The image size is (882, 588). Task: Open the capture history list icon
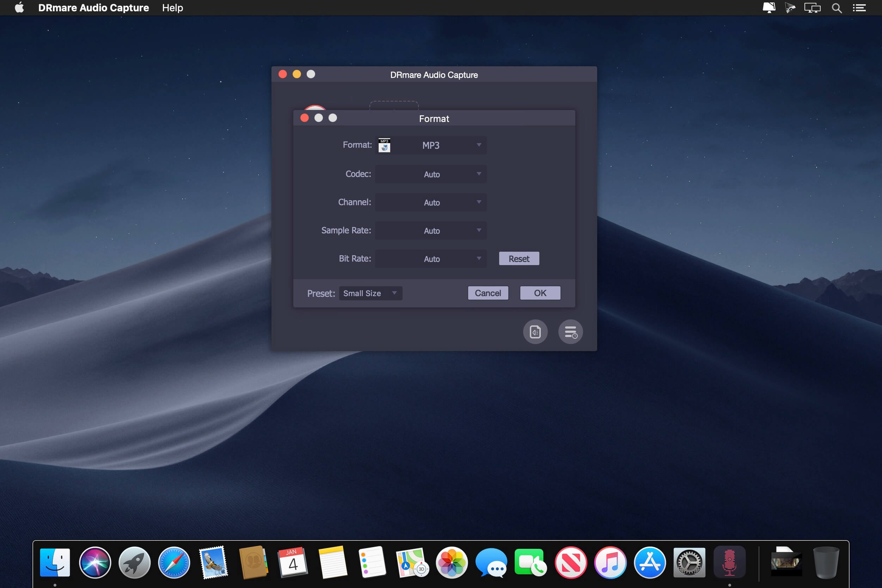[570, 332]
